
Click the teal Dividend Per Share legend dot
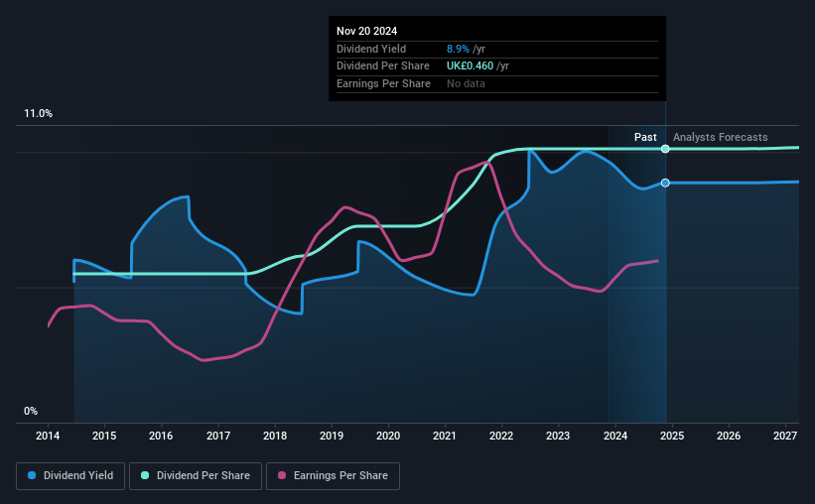click(145, 475)
